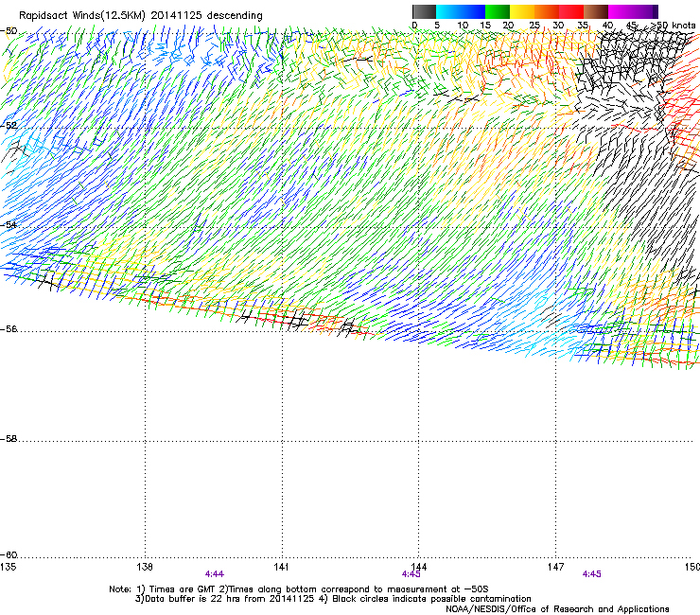Click the chart title 'Rapidscat Winds(12.5KM)'
The height and width of the screenshot is (615, 700).
[81, 16]
